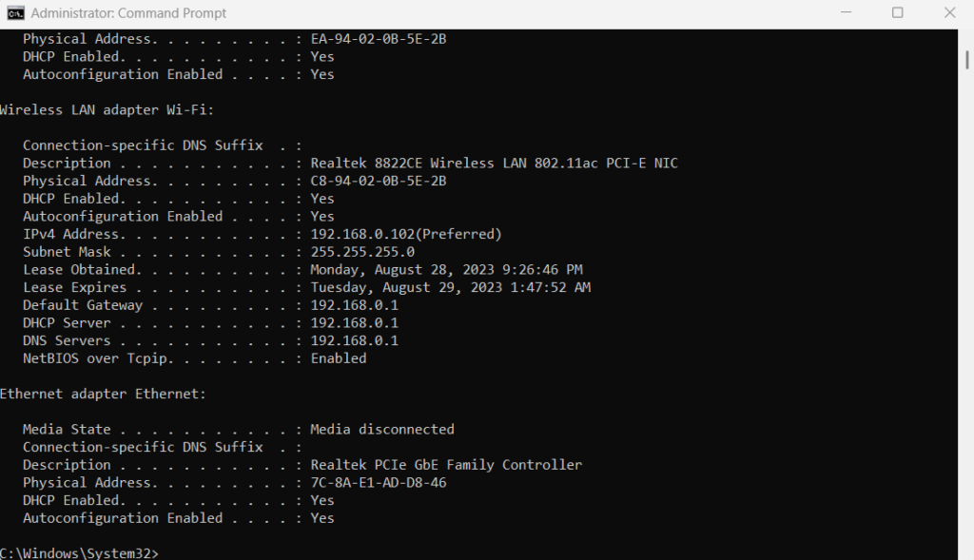Click the Command Prompt icon in title bar
Viewport: 974px width, 560px height.
click(x=15, y=13)
